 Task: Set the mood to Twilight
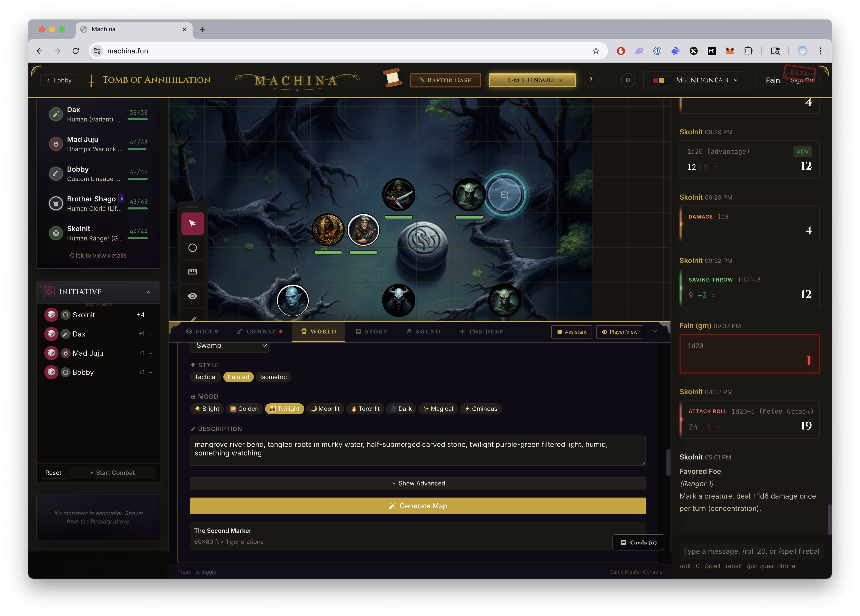[284, 409]
